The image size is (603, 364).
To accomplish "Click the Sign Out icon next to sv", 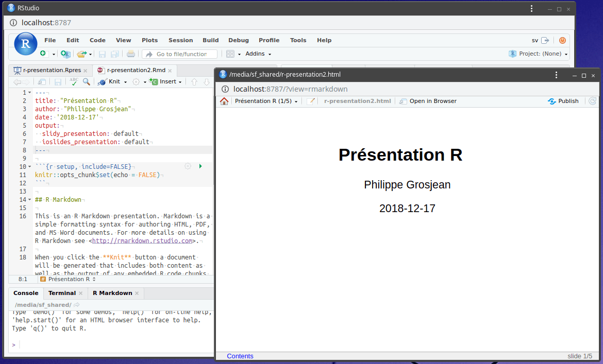I will 545,40.
